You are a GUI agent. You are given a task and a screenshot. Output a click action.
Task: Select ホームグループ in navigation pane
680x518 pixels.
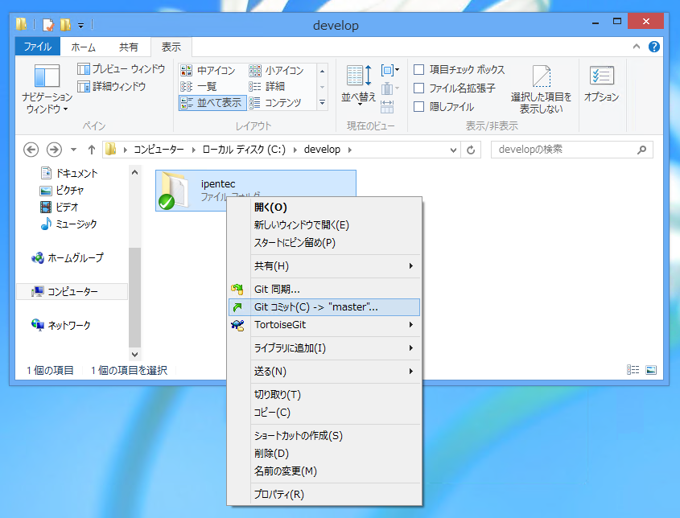click(68, 258)
